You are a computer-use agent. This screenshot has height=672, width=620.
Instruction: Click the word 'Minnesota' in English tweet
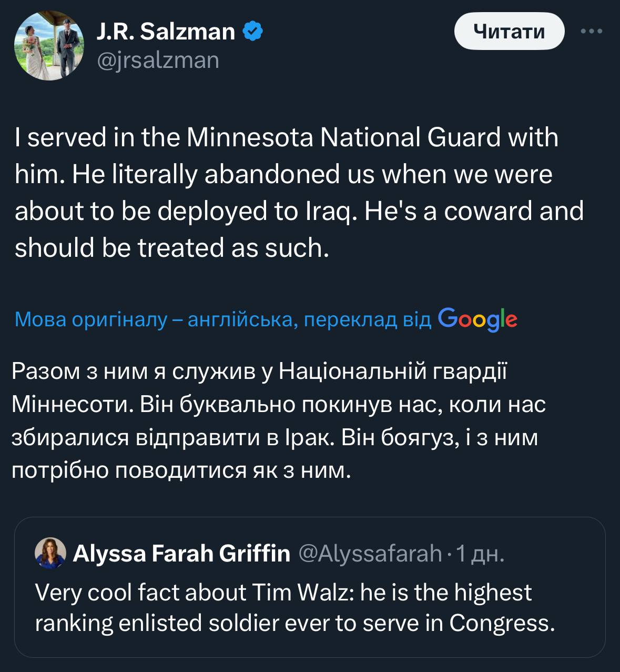click(x=250, y=137)
